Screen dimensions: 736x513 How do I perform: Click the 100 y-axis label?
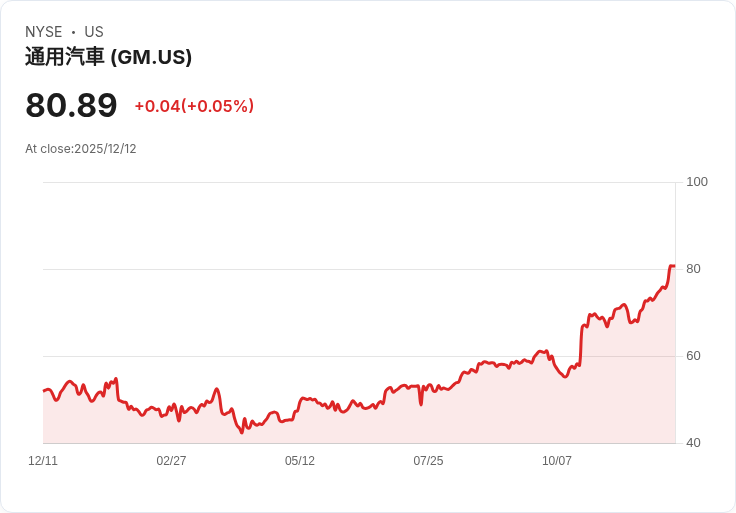[697, 182]
